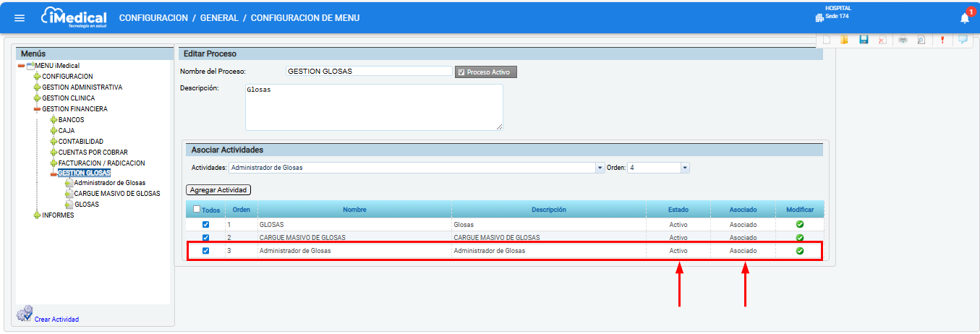Screen dimensions: 980x334
Task: Click the Agregar Actividad button
Action: tap(218, 190)
